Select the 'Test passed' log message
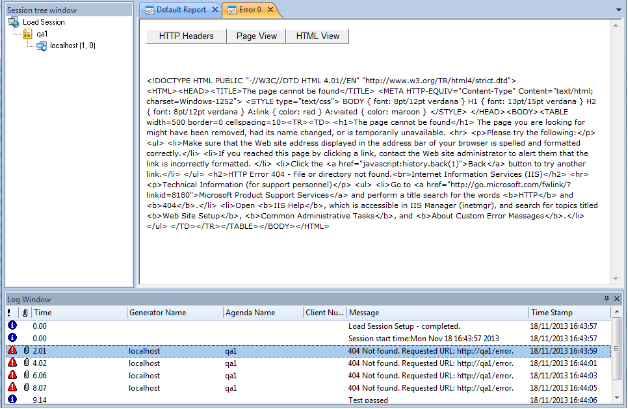This screenshot has height=409, width=628. pyautogui.click(x=368, y=400)
